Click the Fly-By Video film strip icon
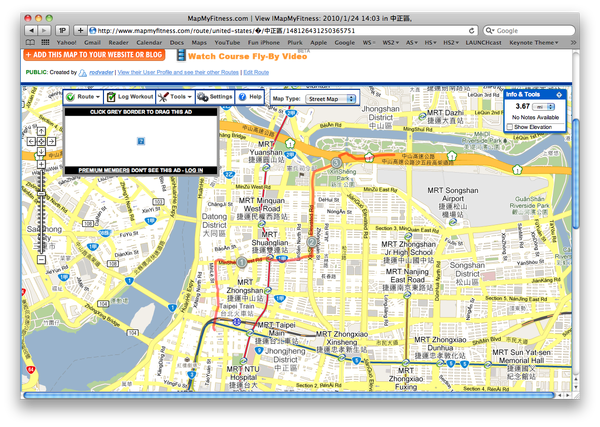600x427 pixels. pyautogui.click(x=181, y=55)
